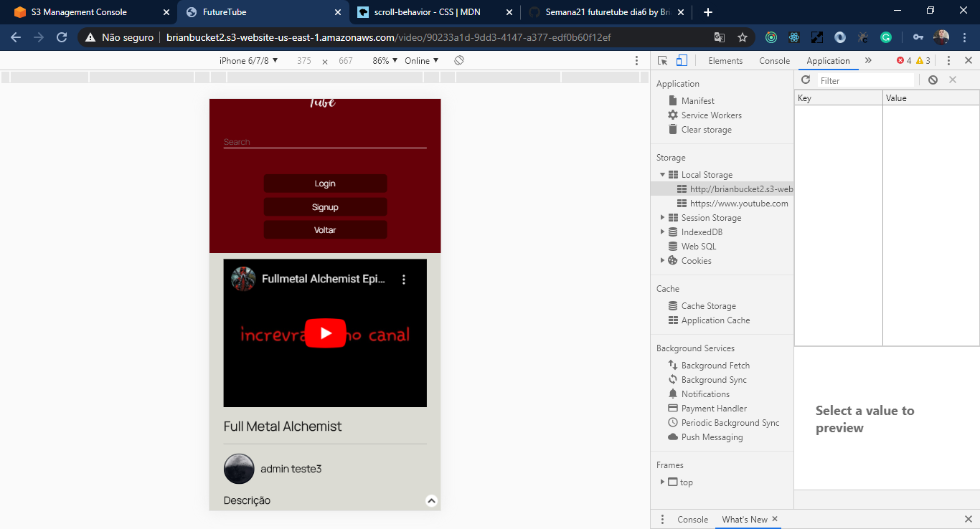This screenshot has width=980, height=529.
Task: Open the drawer Console tab
Action: (692, 520)
